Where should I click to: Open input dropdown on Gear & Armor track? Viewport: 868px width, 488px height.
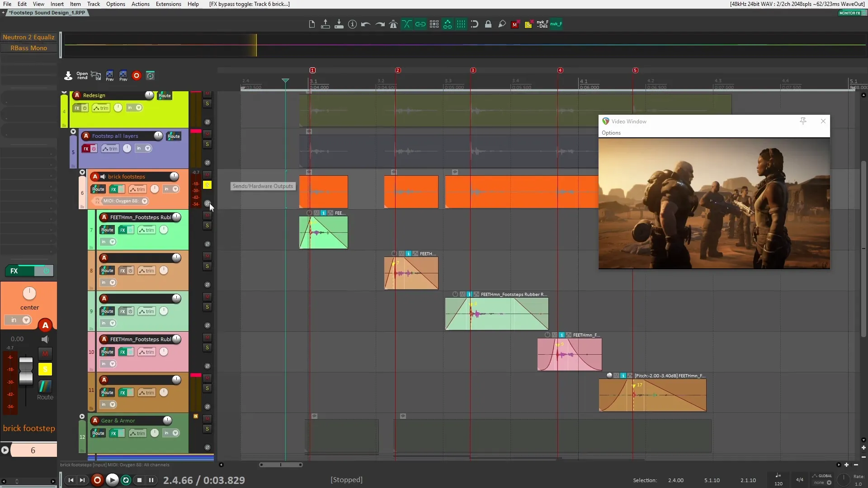point(175,433)
